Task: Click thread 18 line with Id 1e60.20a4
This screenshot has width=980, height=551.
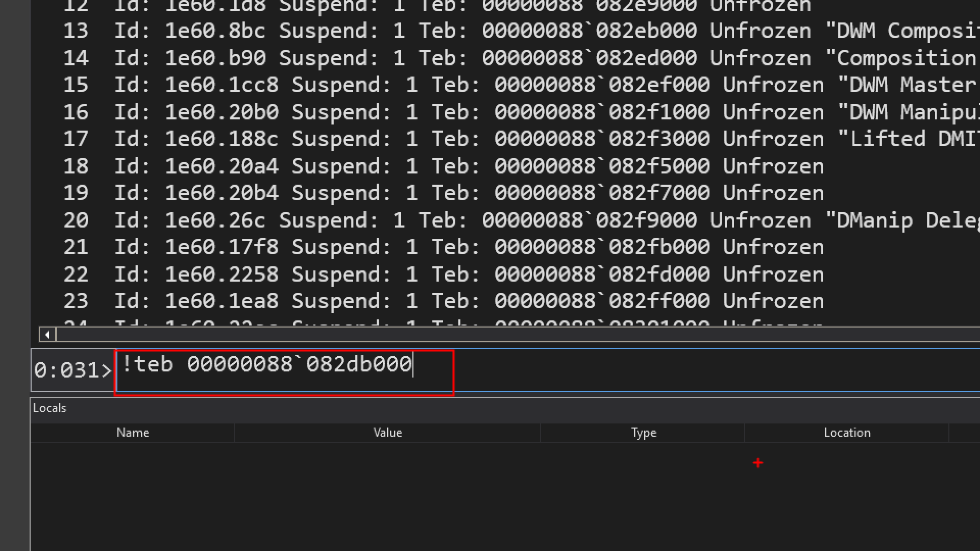Action: pyautogui.click(x=443, y=166)
